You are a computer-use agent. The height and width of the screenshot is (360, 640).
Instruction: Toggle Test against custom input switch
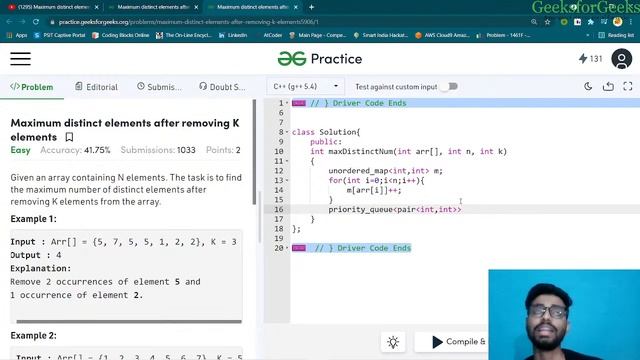(x=449, y=87)
